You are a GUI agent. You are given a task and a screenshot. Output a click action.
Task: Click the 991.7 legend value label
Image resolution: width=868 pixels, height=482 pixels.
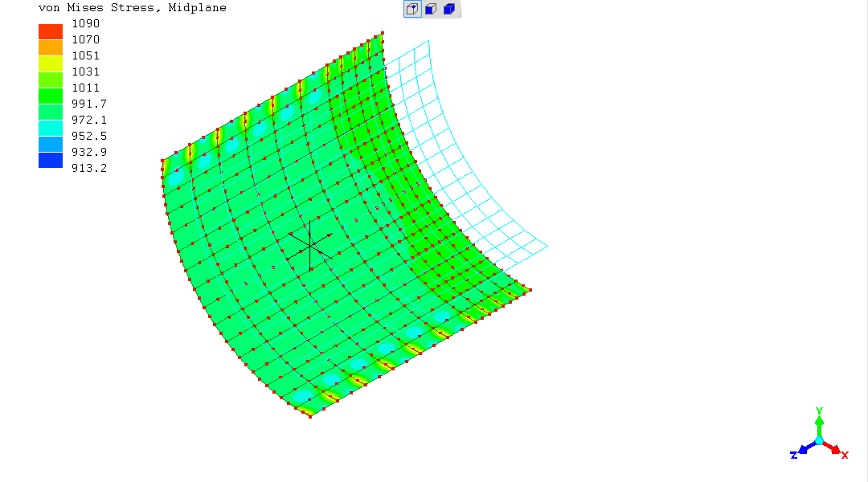(89, 104)
